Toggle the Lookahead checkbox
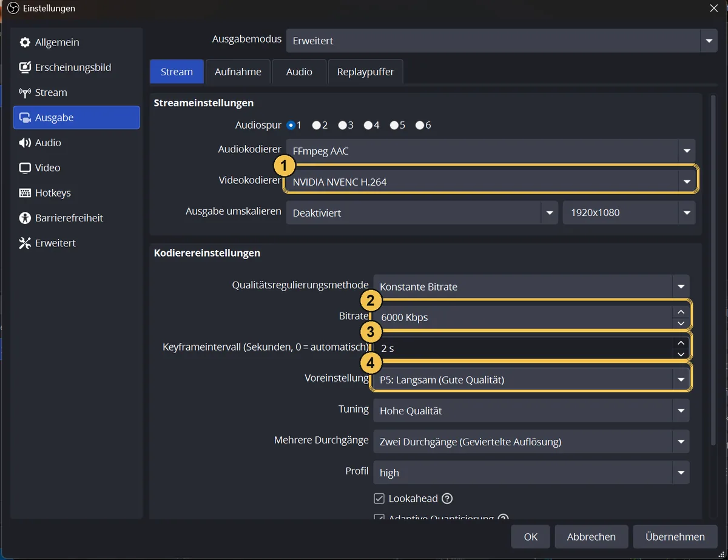 tap(379, 499)
